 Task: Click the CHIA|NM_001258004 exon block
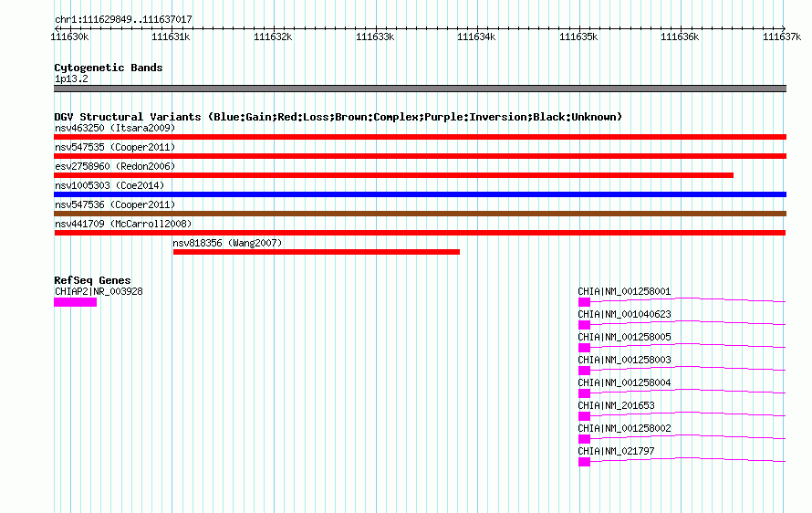(x=584, y=393)
